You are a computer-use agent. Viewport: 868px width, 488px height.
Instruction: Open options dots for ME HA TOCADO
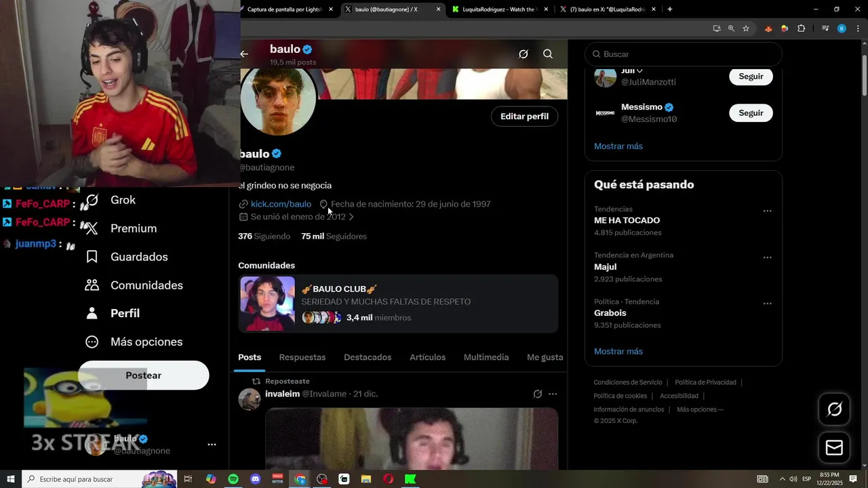[x=767, y=211]
